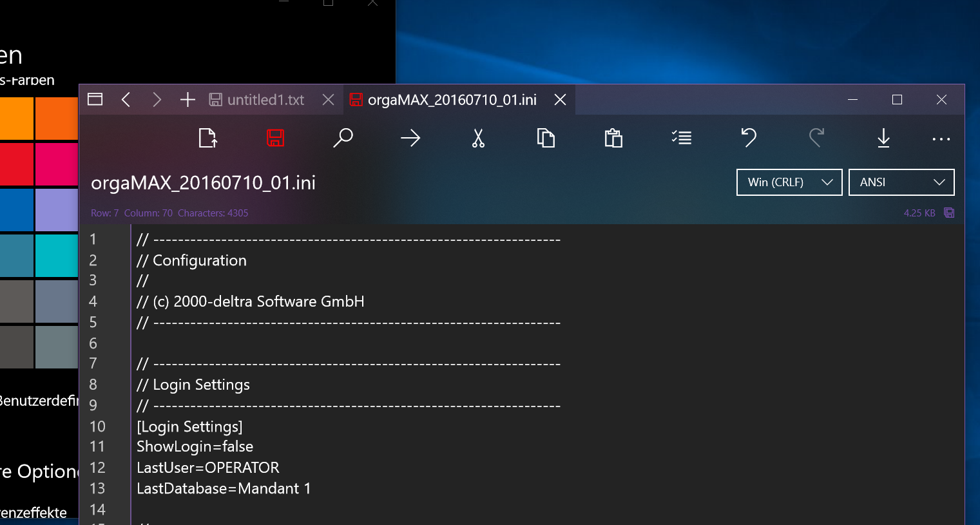Click the Row: 7 status text
Screen dimensions: 980x525
point(104,213)
